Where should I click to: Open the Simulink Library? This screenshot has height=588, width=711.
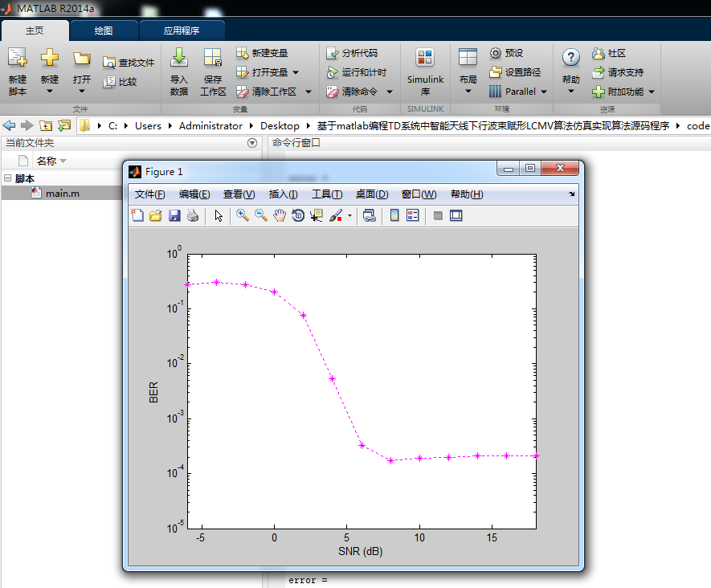(425, 71)
